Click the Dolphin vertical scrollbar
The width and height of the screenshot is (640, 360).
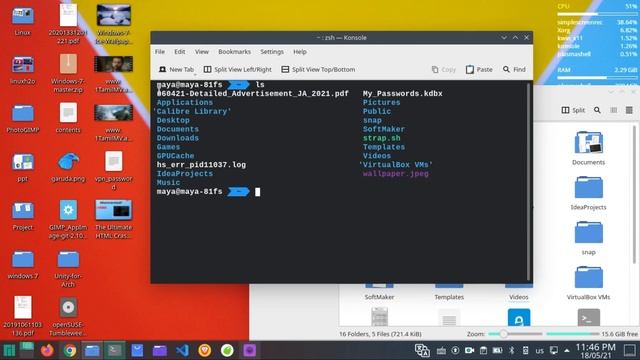tap(634, 195)
